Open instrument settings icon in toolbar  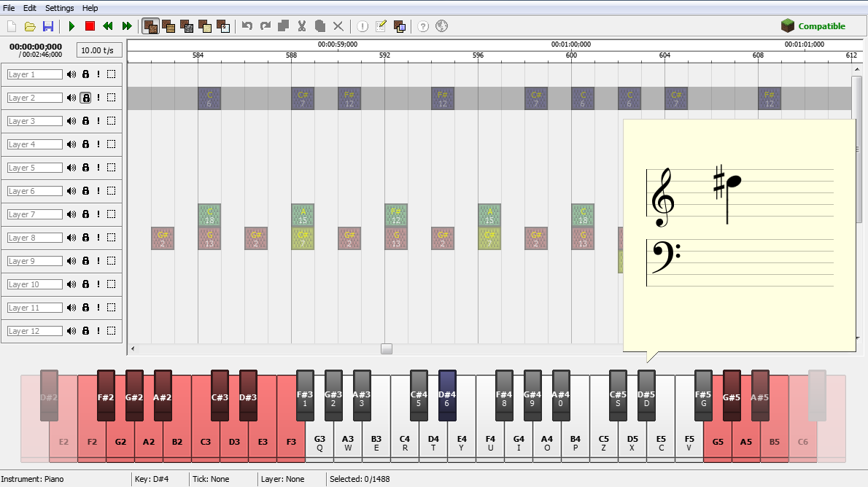click(399, 26)
